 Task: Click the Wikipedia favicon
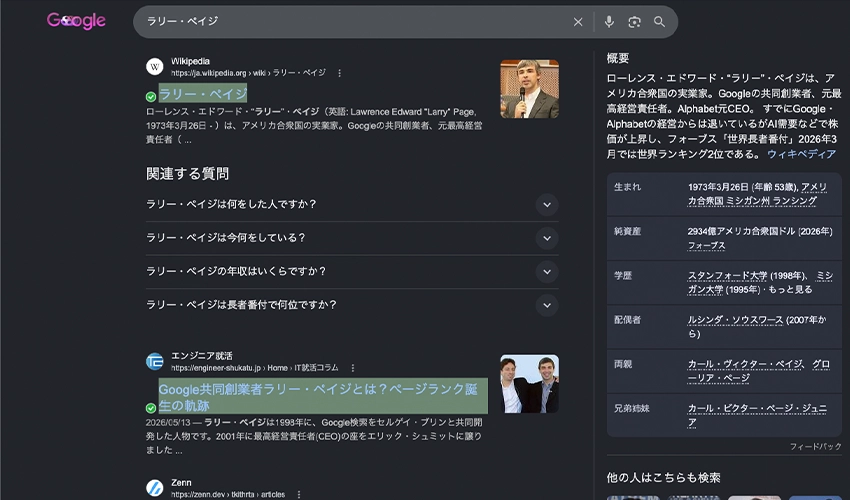click(154, 67)
